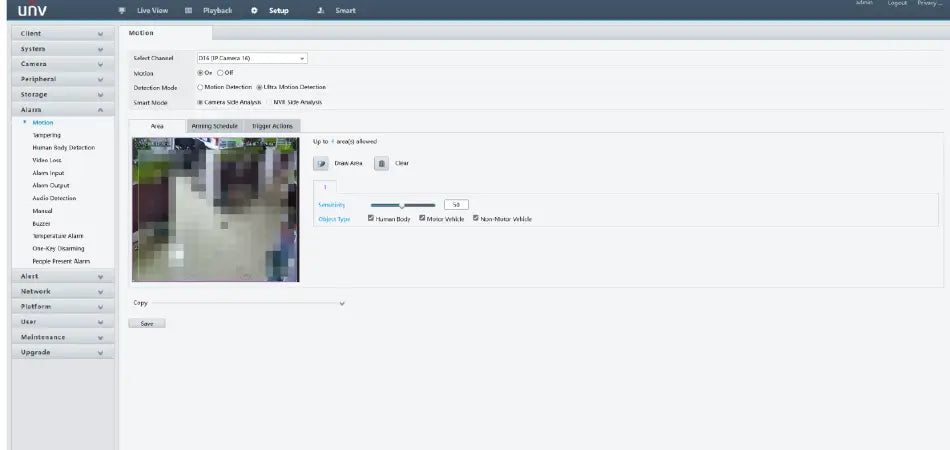Click the Logout link
This screenshot has height=450, width=950.
tap(897, 3)
